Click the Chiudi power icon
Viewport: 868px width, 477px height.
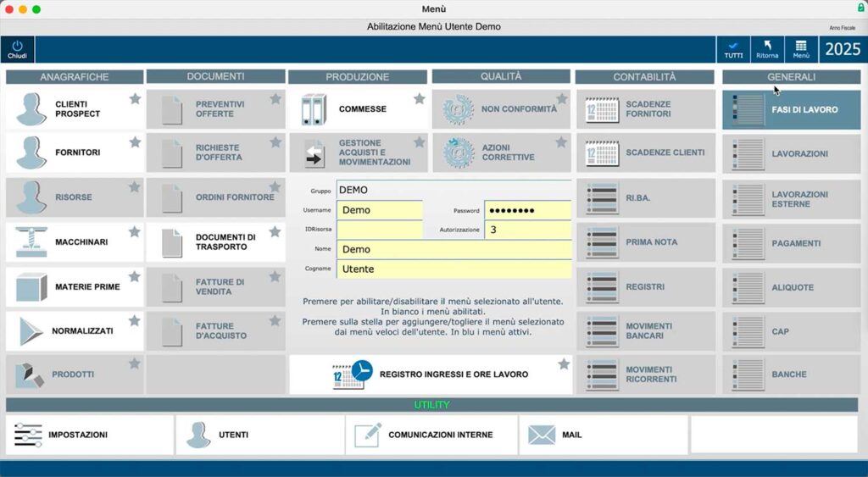tap(17, 49)
